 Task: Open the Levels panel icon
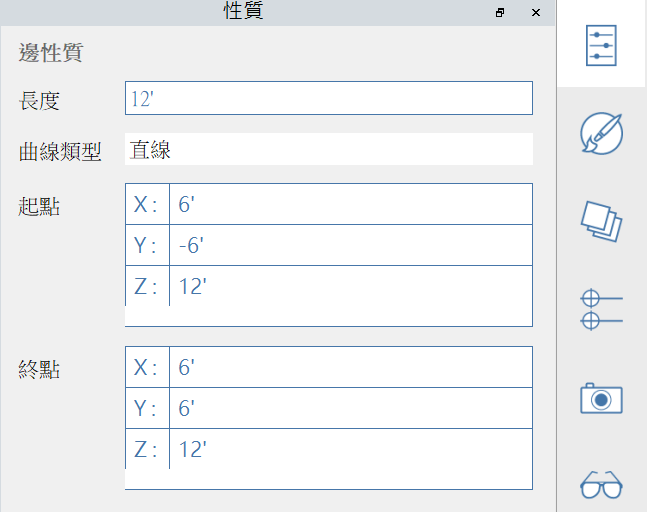(602, 308)
